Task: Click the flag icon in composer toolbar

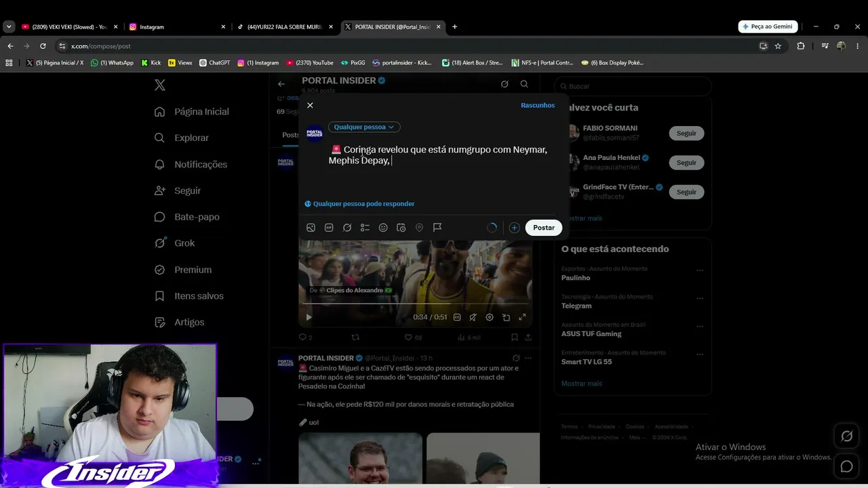Action: tap(437, 228)
